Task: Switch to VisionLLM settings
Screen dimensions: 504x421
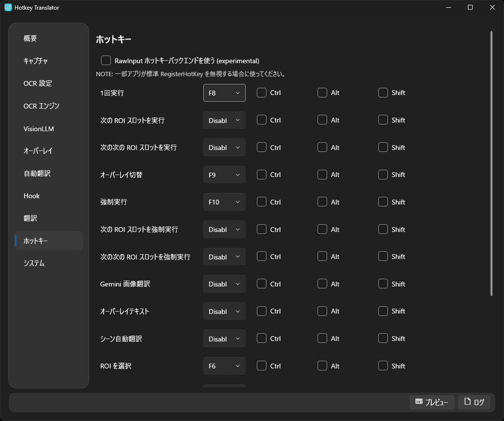Action: coord(49,129)
